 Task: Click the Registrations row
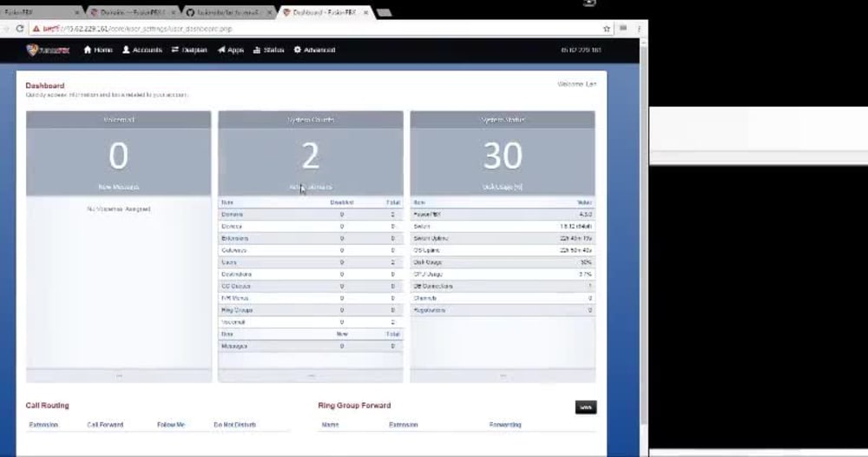(x=503, y=310)
